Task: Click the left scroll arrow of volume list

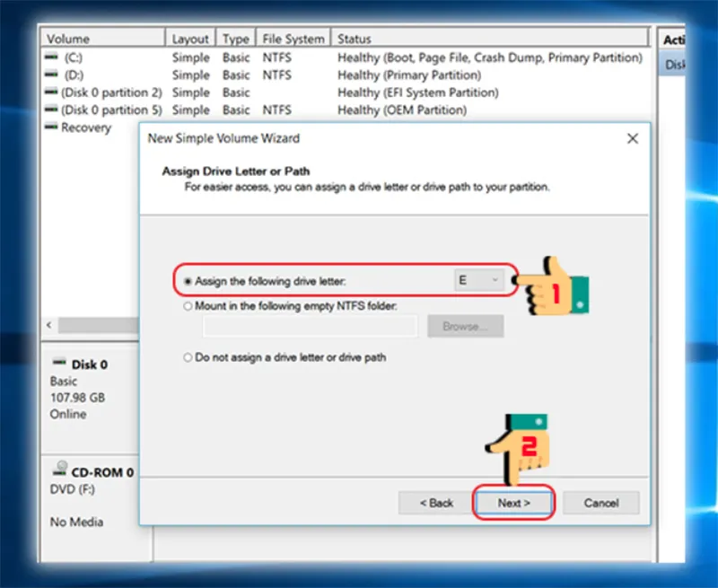Action: (x=49, y=325)
